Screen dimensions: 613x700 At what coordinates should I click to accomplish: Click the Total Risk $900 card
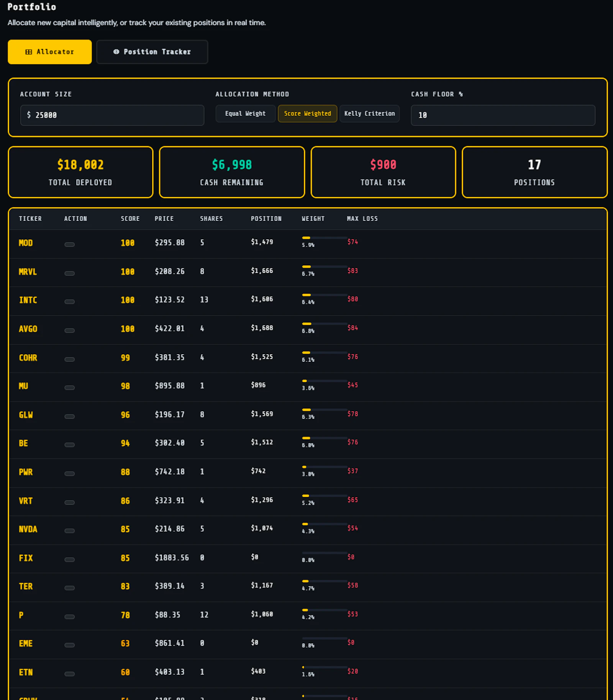click(x=383, y=172)
